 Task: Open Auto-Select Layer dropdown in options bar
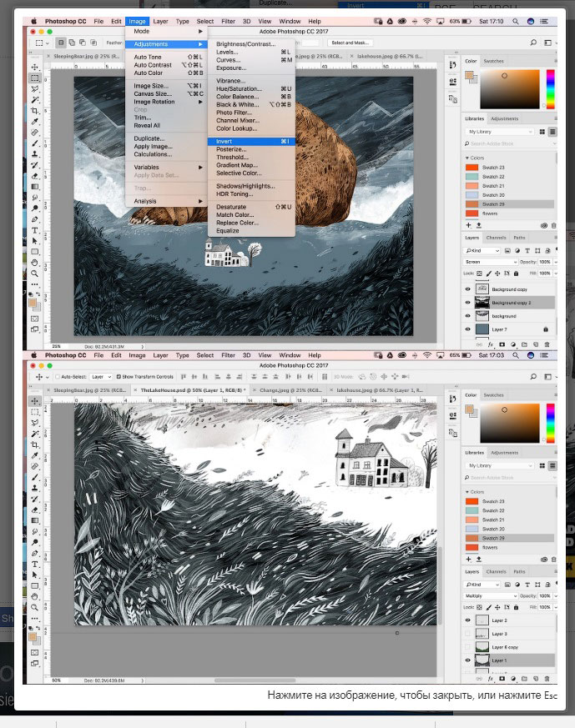click(101, 377)
